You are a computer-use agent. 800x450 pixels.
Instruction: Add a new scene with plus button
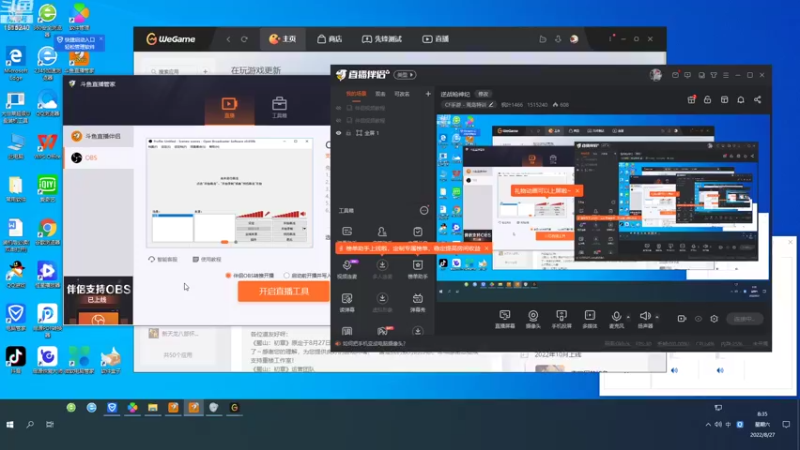(428, 94)
